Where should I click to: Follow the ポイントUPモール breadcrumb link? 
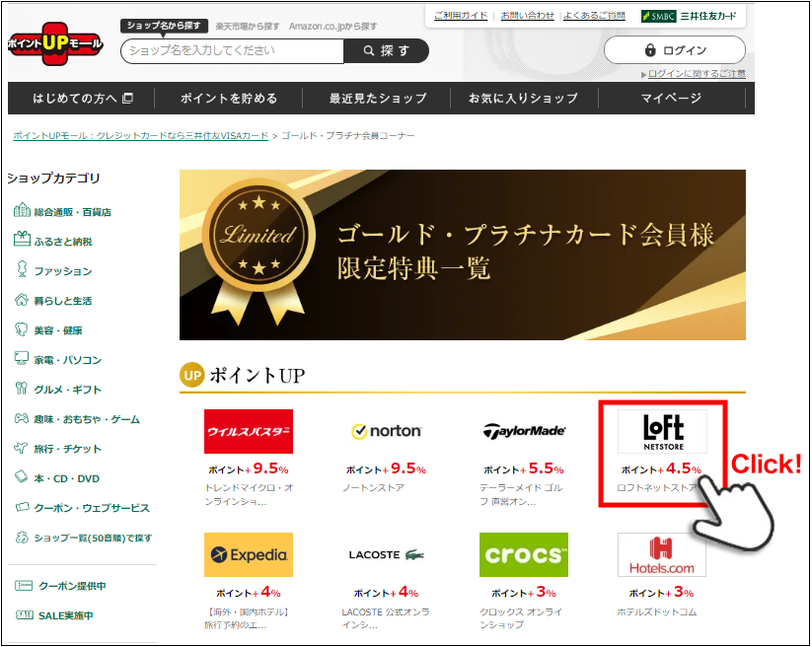(x=140, y=135)
